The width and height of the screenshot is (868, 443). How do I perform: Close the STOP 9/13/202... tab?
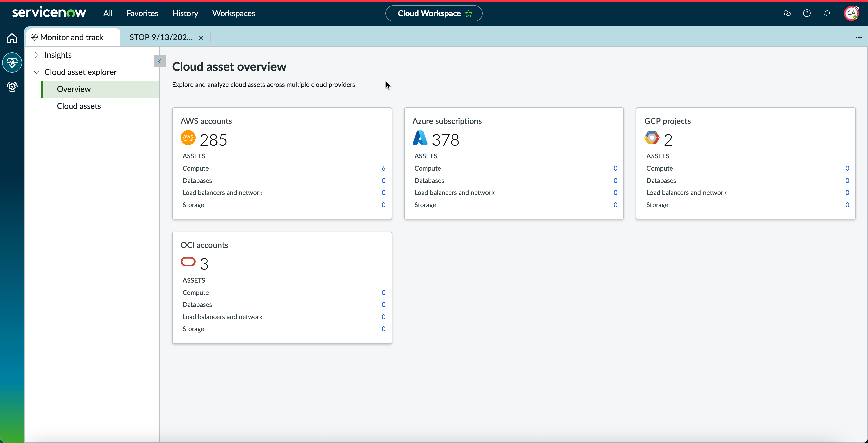[x=201, y=38]
